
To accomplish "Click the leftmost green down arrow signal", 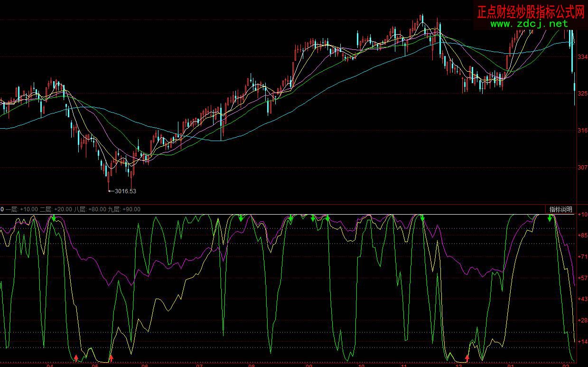I will pos(54,218).
